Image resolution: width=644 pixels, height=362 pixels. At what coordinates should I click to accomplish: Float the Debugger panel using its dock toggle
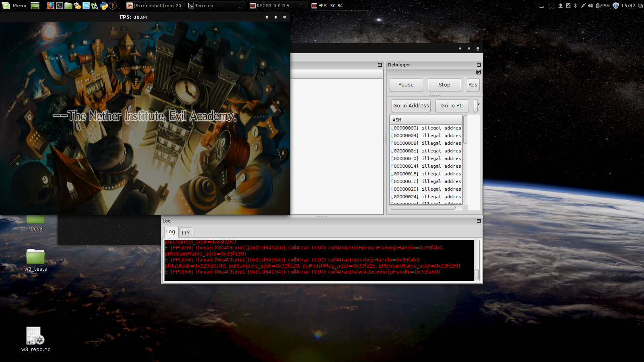click(x=479, y=65)
